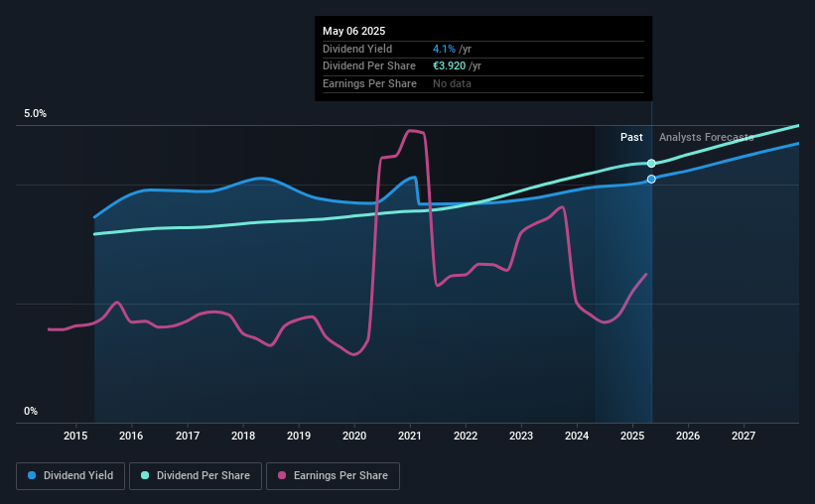Viewport: 815px width, 504px height.
Task: Click the No data earnings value
Action: [x=452, y=83]
